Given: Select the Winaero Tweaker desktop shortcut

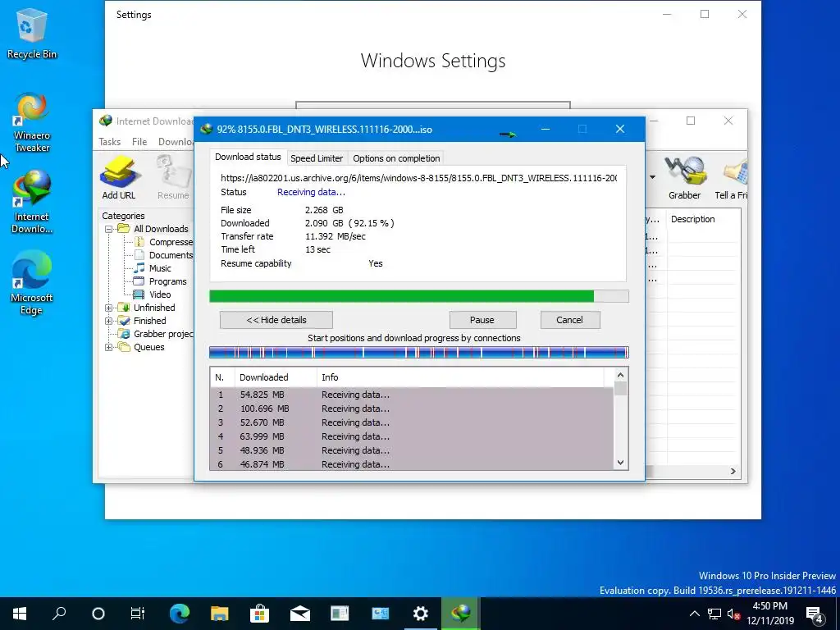Looking at the screenshot, I should click(32, 122).
